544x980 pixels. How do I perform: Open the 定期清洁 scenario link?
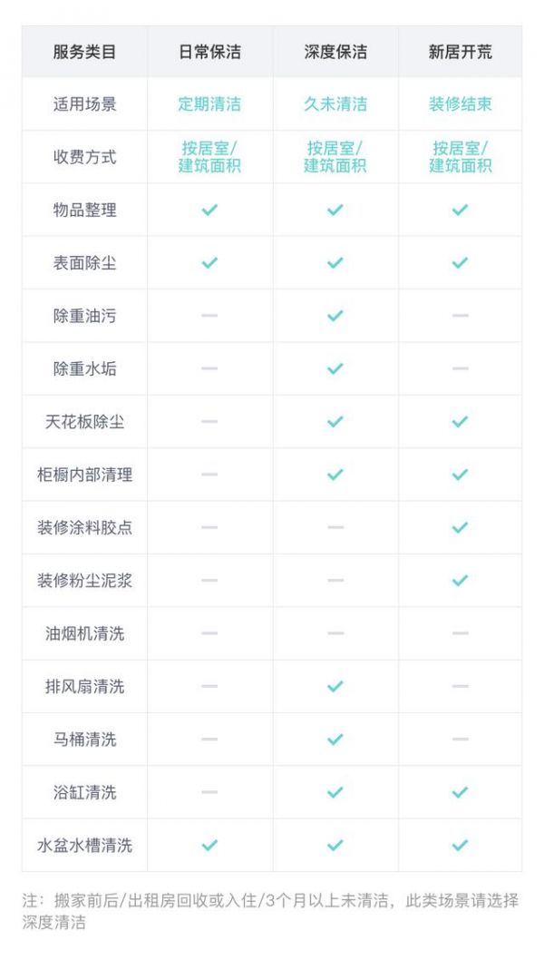tap(209, 103)
